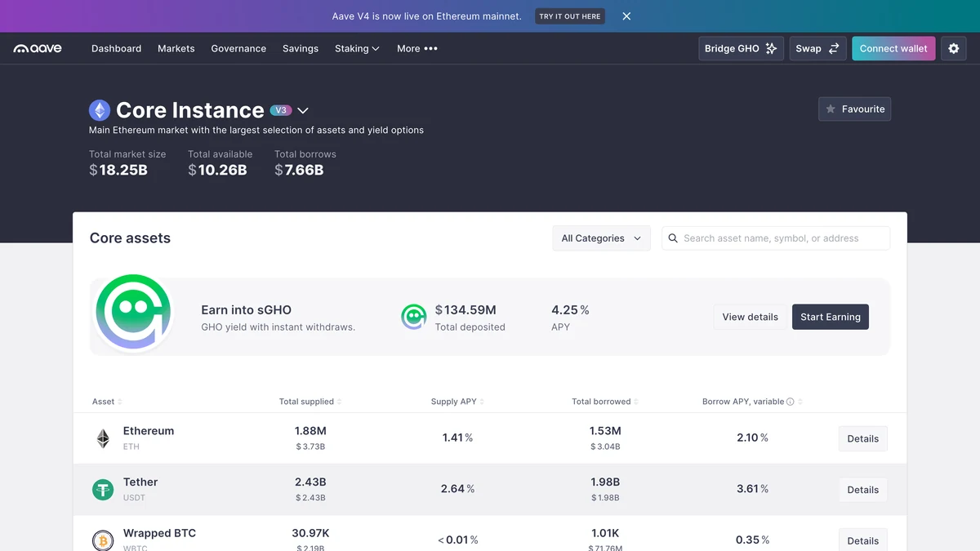
Task: Click the V3 version badge
Action: point(281,110)
